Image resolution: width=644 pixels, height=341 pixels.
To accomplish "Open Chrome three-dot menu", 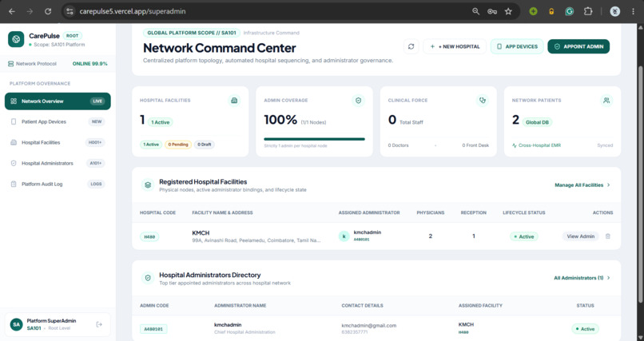I will [633, 11].
